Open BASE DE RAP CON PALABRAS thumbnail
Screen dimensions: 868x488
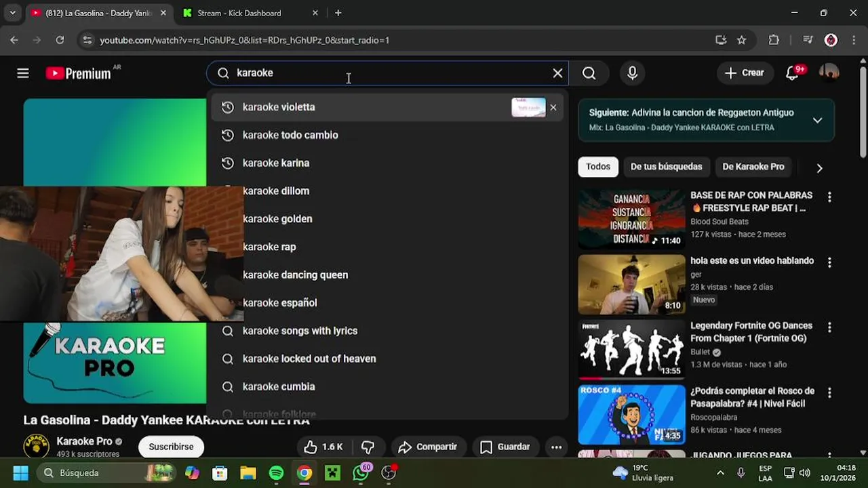pyautogui.click(x=632, y=219)
